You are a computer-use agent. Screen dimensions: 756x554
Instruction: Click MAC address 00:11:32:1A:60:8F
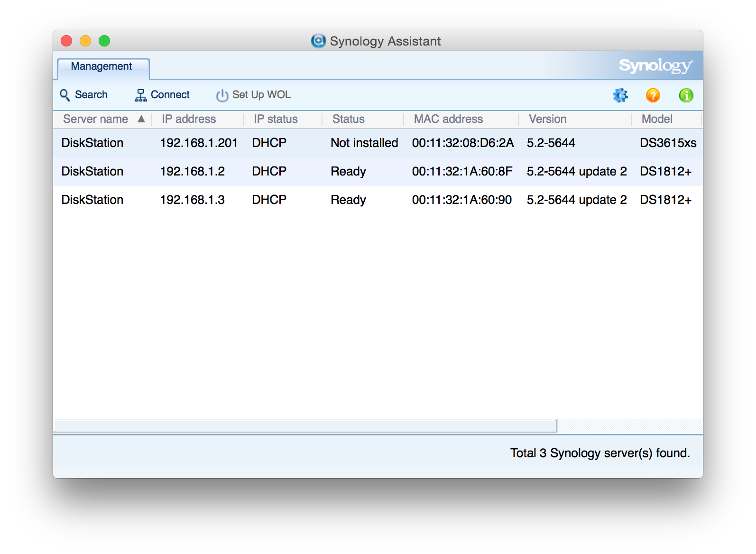(x=462, y=171)
